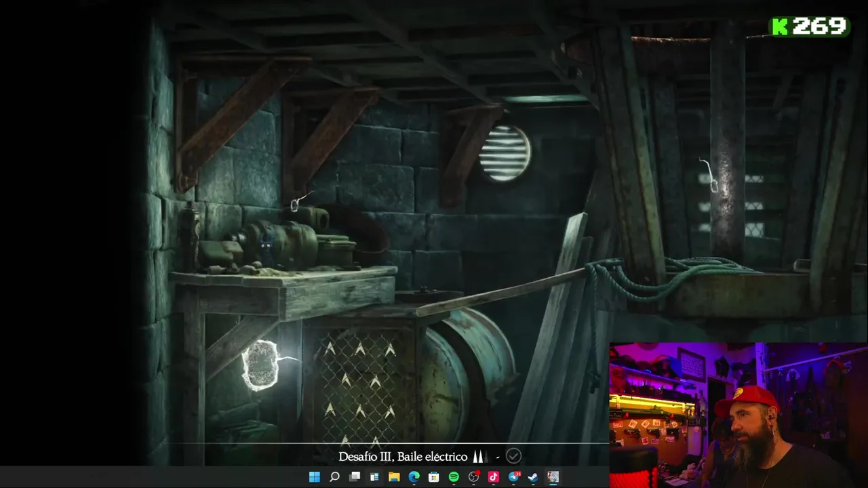Open the pink TikTok app icon
Viewport: 868px width, 488px height.
(x=493, y=477)
